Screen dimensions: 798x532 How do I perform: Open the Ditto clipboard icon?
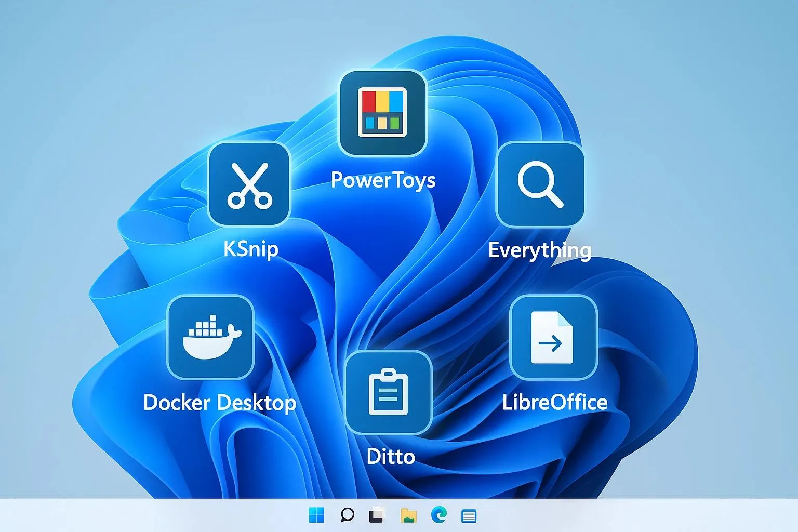389,392
